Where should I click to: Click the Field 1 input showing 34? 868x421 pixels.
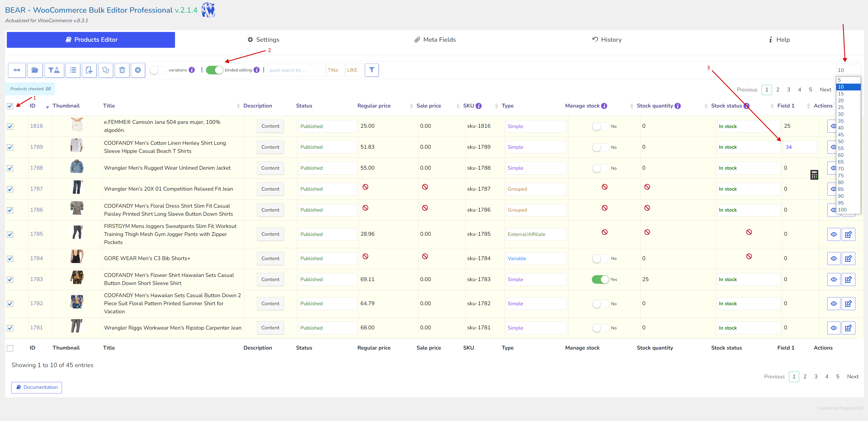pyautogui.click(x=800, y=147)
